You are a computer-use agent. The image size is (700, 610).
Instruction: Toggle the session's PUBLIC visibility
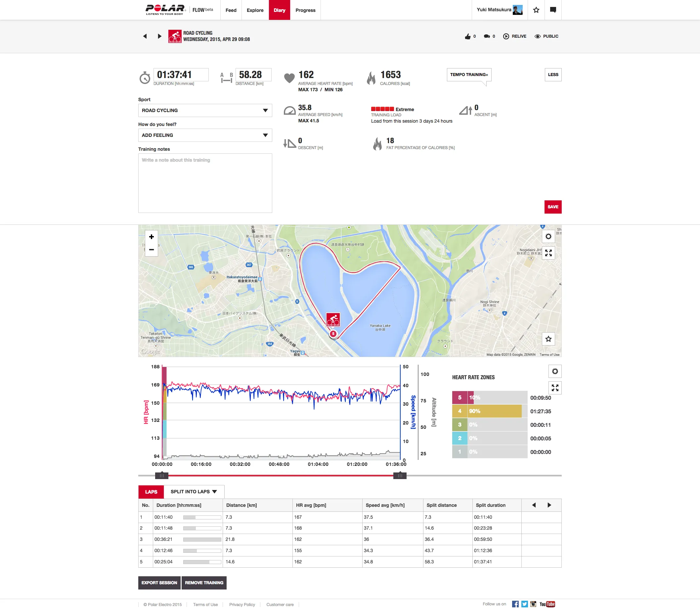click(547, 36)
